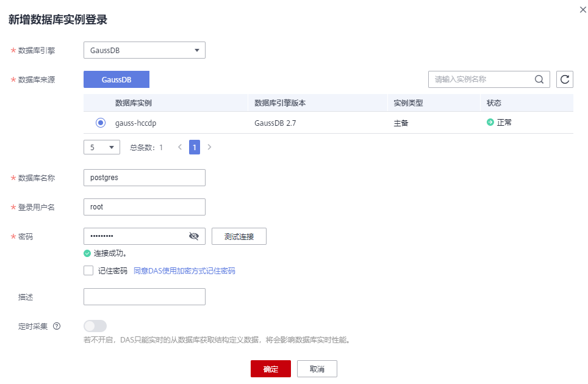Click the dialog title 新增数据库实例登录
The image size is (588, 384).
(x=58, y=20)
